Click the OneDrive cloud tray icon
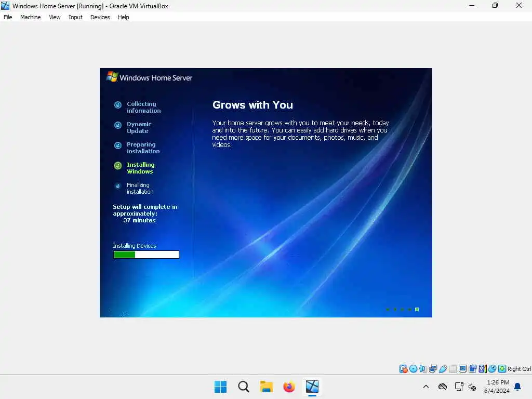 443,387
